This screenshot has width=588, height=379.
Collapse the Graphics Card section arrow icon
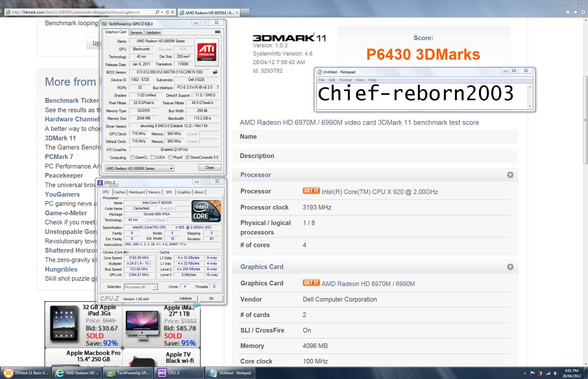[x=510, y=267]
